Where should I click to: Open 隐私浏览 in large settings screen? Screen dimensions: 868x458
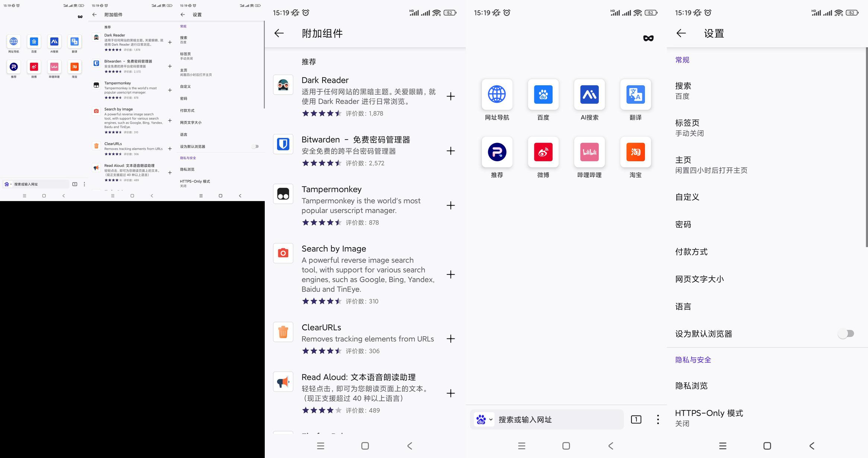click(x=766, y=386)
